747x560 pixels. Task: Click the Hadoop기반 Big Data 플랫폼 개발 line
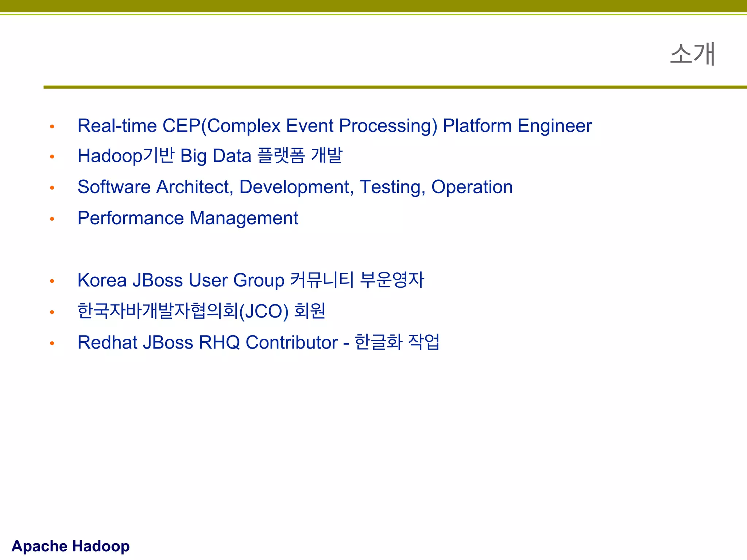tap(210, 156)
